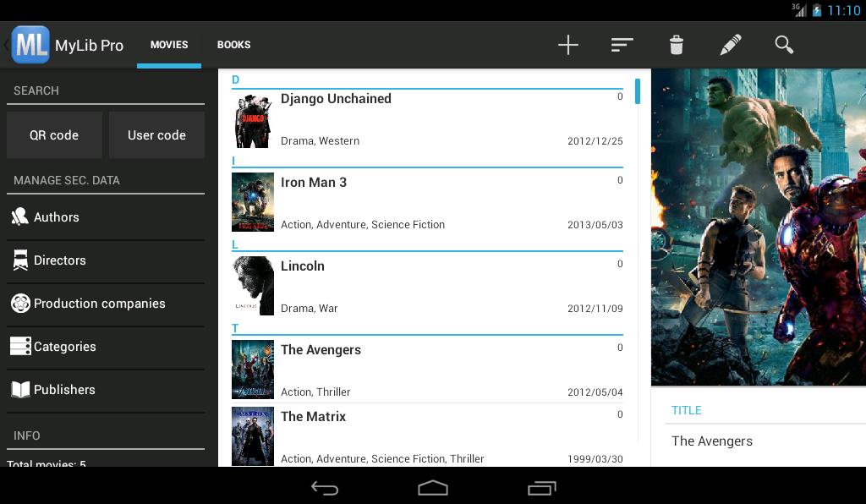Tap the battery status icon
Image resolution: width=866 pixels, height=504 pixels.
[816, 10]
